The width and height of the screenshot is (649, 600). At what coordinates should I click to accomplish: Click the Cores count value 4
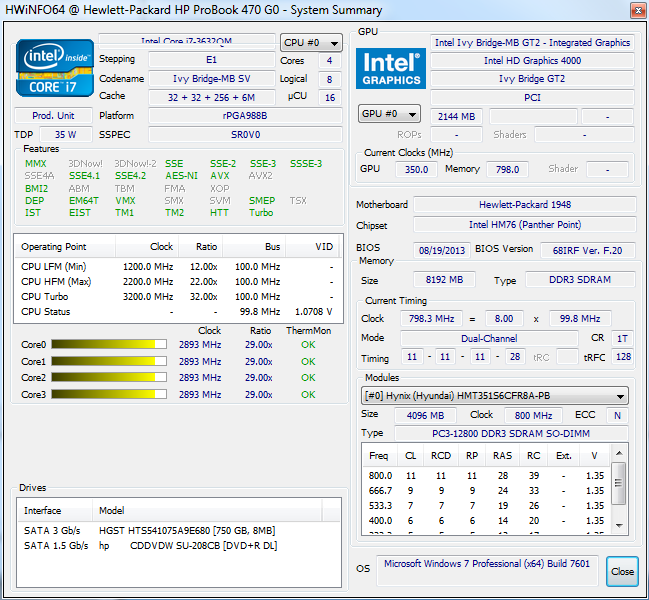(x=329, y=60)
